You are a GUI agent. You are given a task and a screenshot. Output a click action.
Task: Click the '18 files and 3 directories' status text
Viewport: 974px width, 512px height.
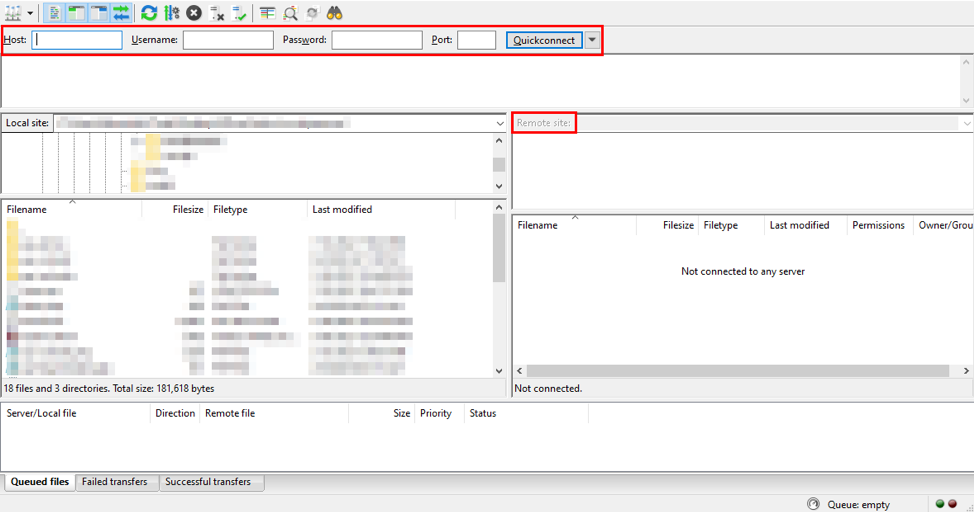[109, 388]
